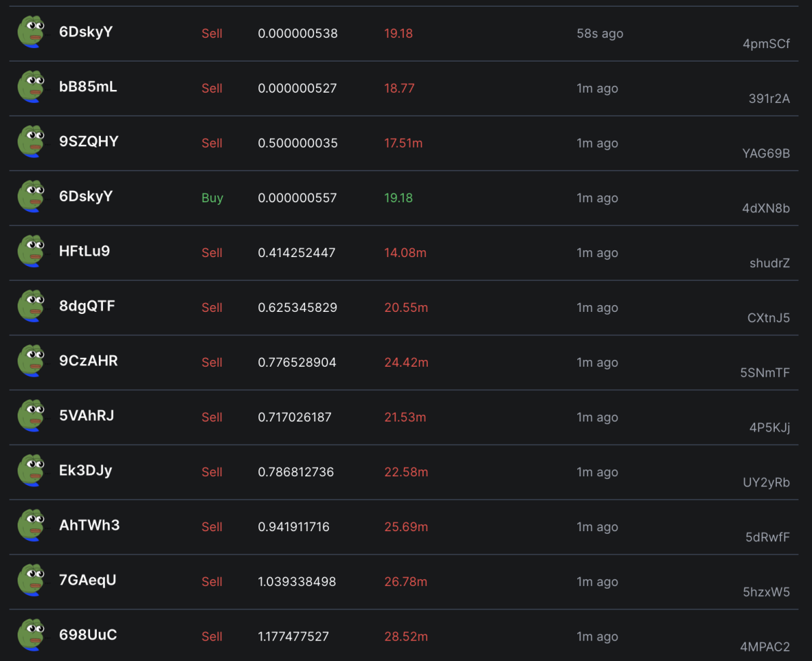The width and height of the screenshot is (812, 661).
Task: Click the Pepe avatar beside 9SZQHY
Action: [31, 142]
